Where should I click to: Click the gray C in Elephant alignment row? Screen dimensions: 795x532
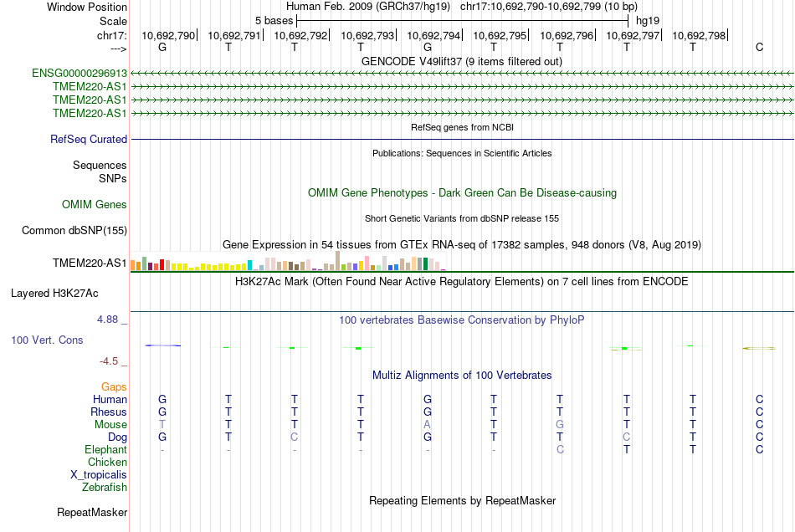pyautogui.click(x=560, y=450)
